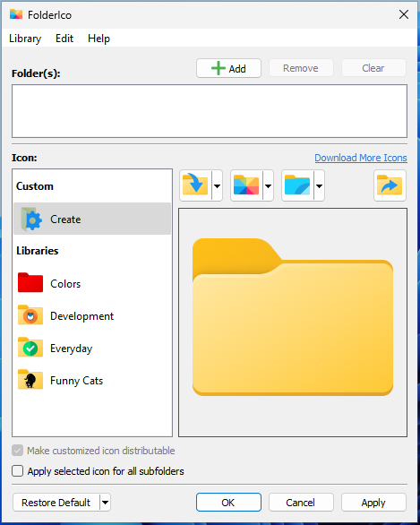Enable Apply selected icon for all subfolders
Image resolution: width=420 pixels, height=525 pixels.
[17, 470]
